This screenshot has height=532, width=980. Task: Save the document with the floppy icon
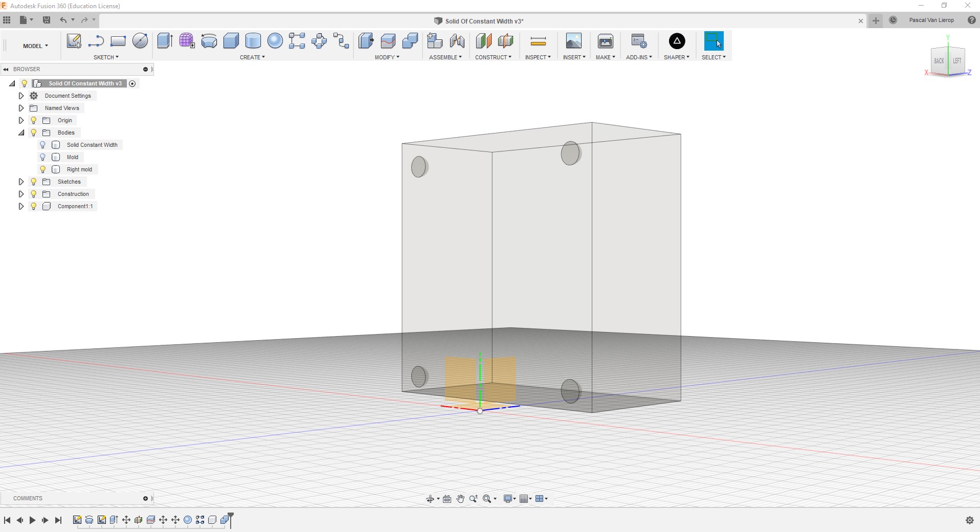47,20
